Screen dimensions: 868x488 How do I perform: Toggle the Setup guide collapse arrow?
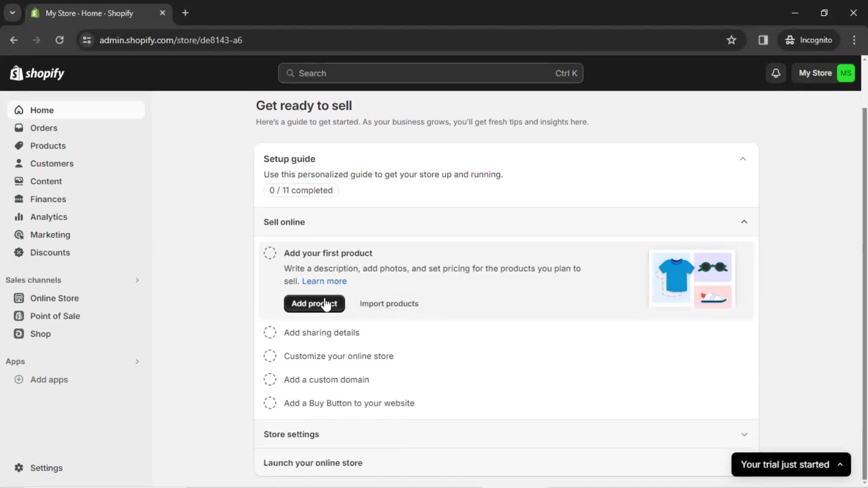click(742, 159)
